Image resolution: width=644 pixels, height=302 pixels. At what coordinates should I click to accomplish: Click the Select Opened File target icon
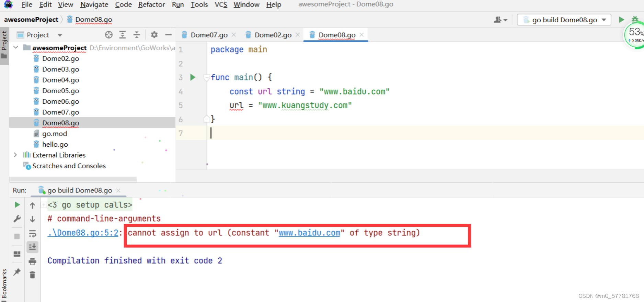(x=109, y=35)
